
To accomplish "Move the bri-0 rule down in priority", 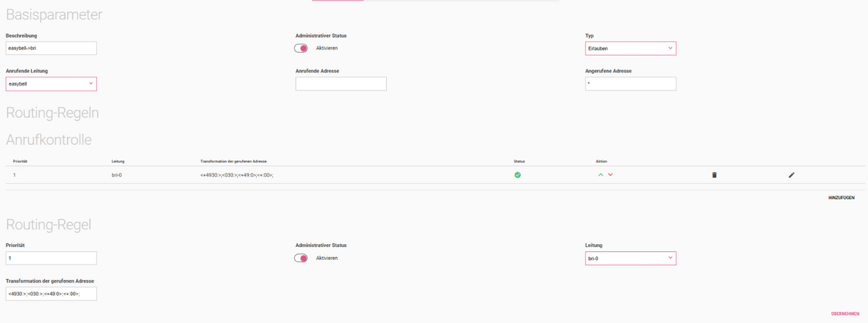I will click(610, 175).
